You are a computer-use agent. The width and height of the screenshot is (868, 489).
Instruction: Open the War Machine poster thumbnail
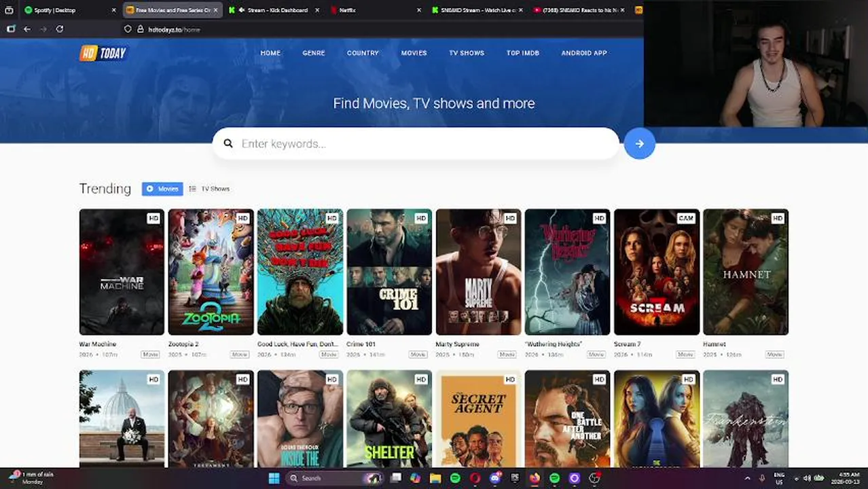click(122, 272)
